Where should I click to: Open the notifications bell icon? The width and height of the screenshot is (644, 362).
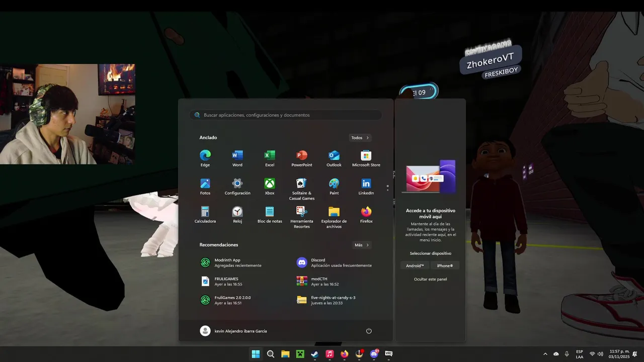[x=635, y=354]
